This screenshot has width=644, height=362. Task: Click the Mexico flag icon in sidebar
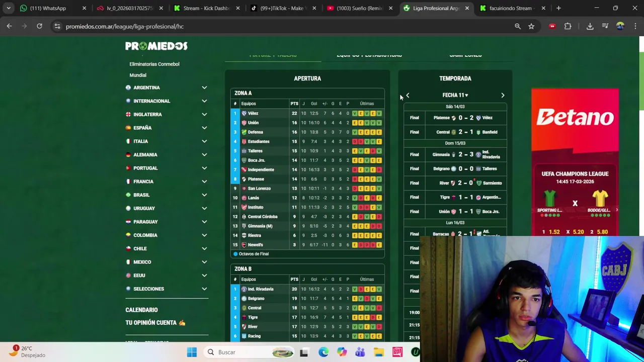pos(128,262)
